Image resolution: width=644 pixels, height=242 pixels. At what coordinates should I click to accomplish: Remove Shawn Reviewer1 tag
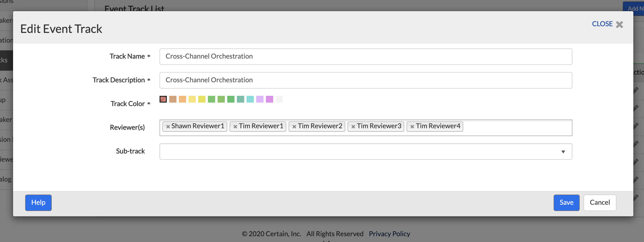click(168, 127)
